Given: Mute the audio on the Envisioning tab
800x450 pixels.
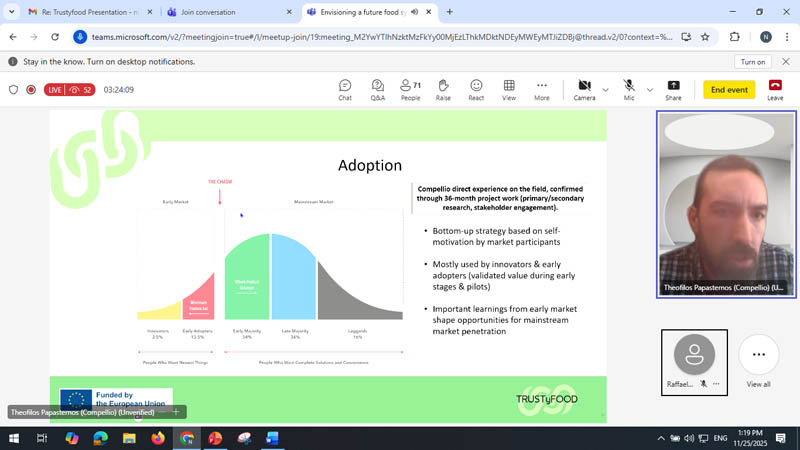Looking at the screenshot, I should coord(414,12).
